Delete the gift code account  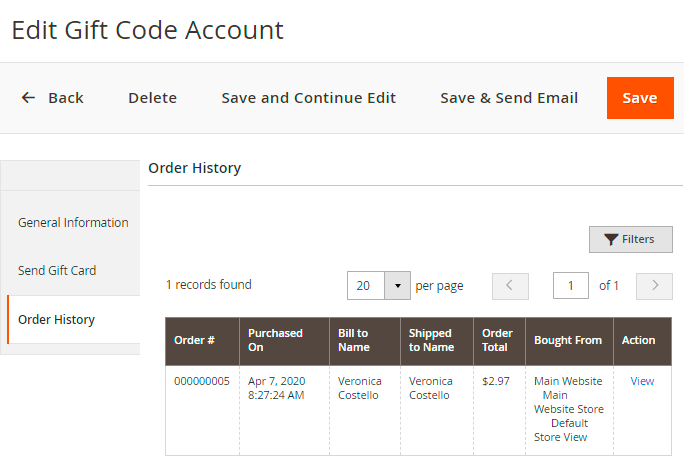[152, 98]
